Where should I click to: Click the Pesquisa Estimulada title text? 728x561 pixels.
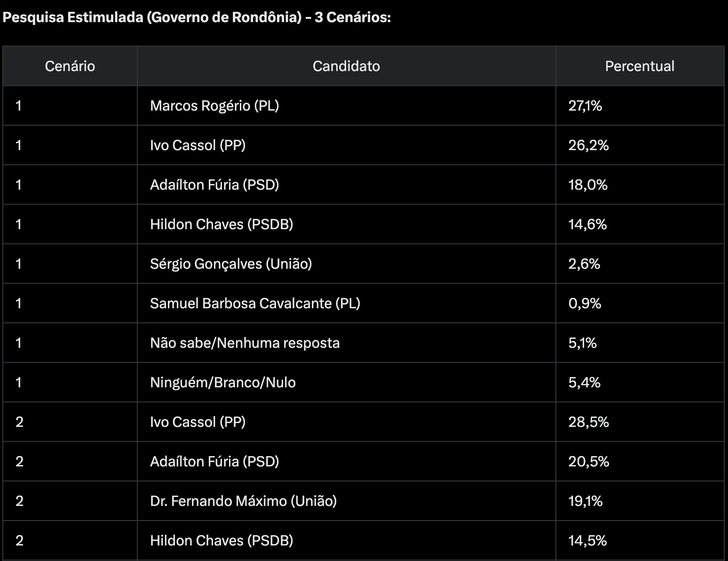coord(197,17)
